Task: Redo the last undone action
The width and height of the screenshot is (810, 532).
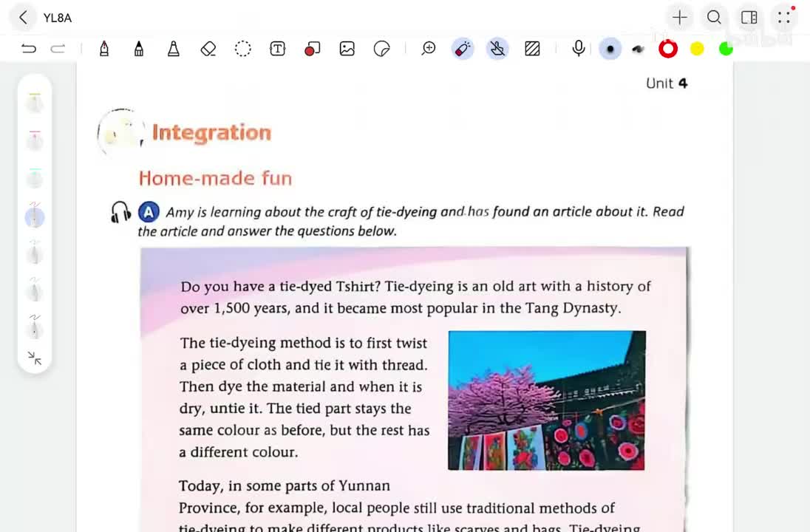Action: click(58, 49)
